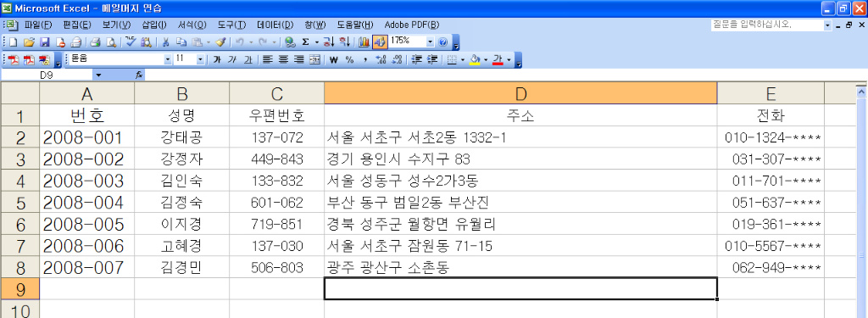The width and height of the screenshot is (868, 318).
Task: Create a new blank workbook
Action: [14, 42]
